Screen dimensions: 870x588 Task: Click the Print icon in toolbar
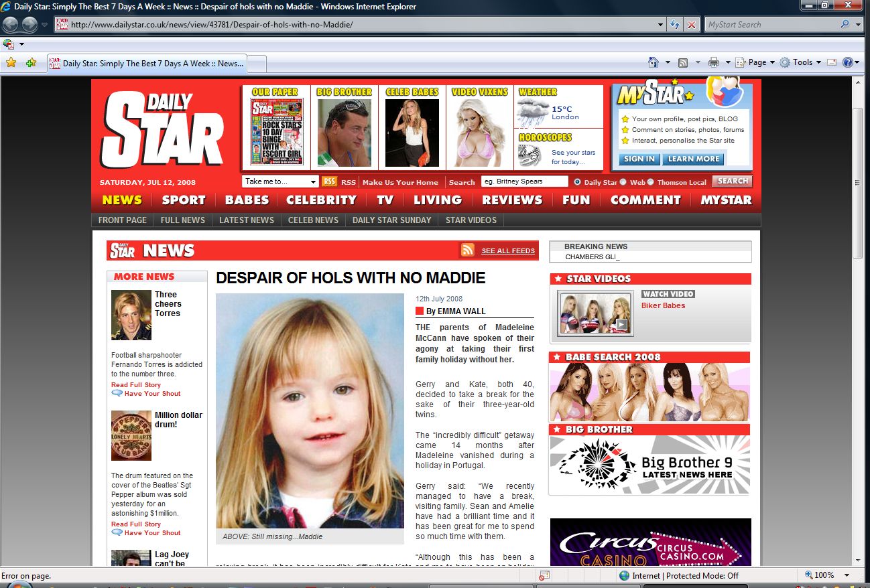tap(714, 62)
